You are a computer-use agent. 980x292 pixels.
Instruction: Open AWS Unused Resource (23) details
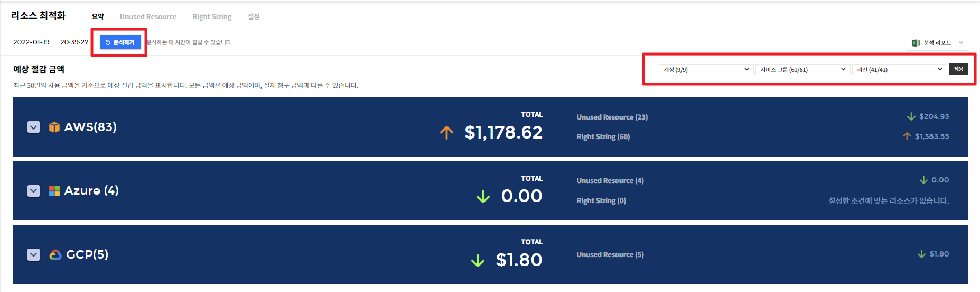(612, 117)
